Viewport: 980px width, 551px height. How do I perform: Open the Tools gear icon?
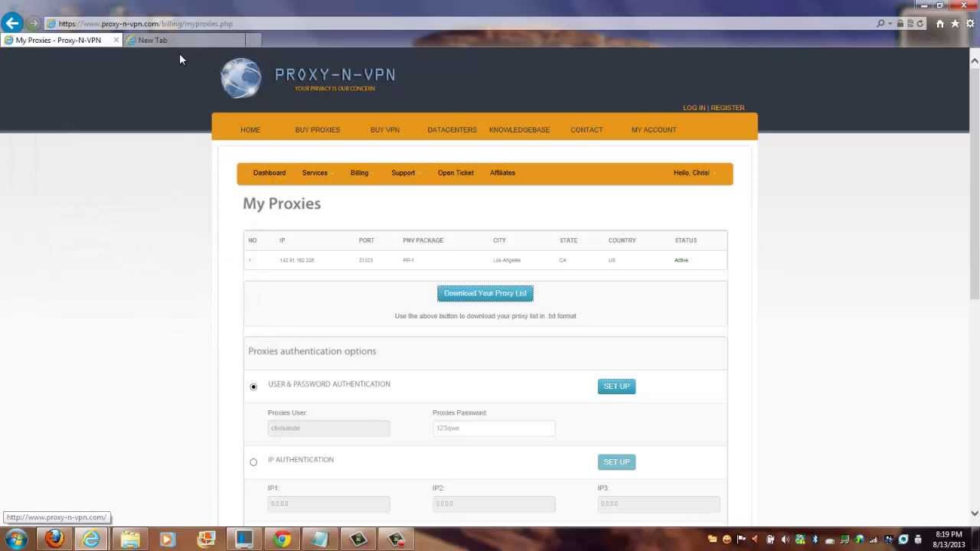970,24
